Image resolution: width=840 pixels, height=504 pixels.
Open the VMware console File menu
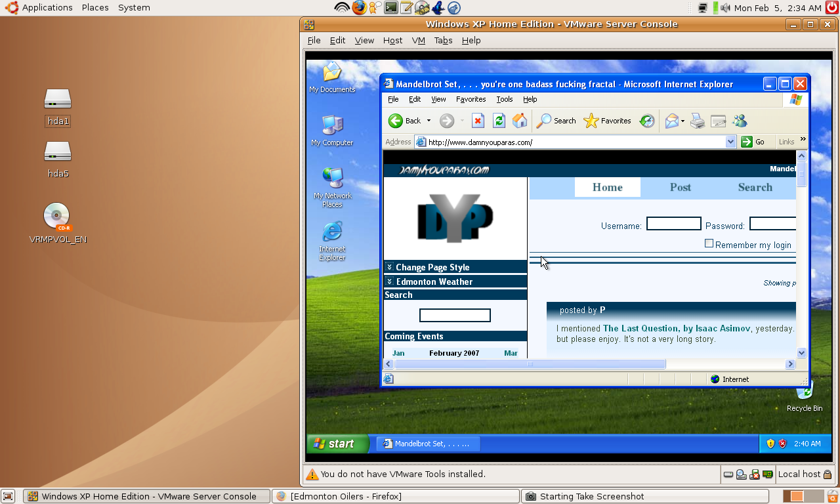pyautogui.click(x=314, y=40)
